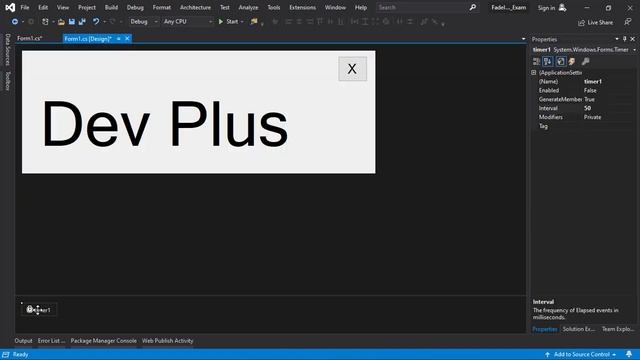Image resolution: width=640 pixels, height=360 pixels.
Task: Click the Open File folder icon
Action: [x=61, y=22]
